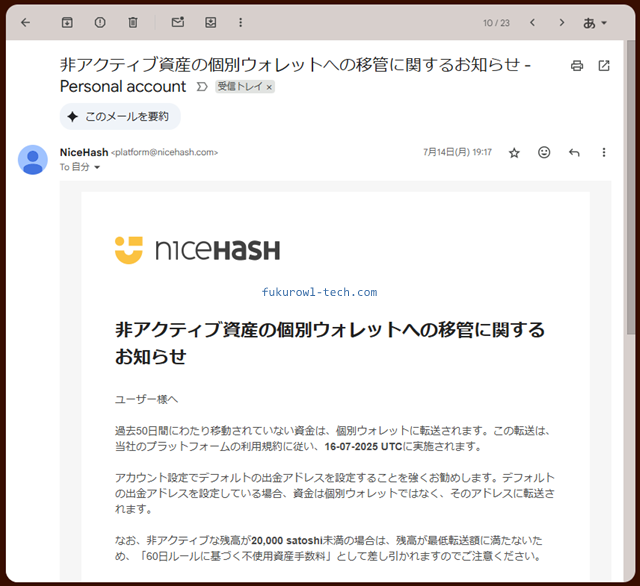The width and height of the screenshot is (640, 586).
Task: Add an emoji reaction to the message
Action: (x=544, y=153)
